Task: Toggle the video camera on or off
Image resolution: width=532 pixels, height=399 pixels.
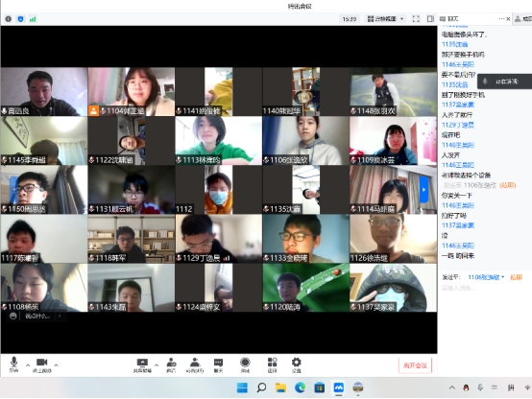Action: click(41, 364)
